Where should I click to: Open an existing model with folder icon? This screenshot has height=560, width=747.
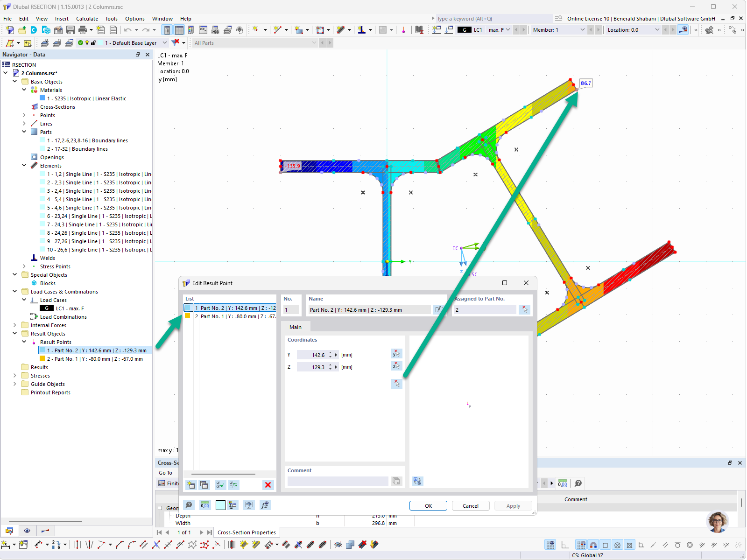pos(22,30)
